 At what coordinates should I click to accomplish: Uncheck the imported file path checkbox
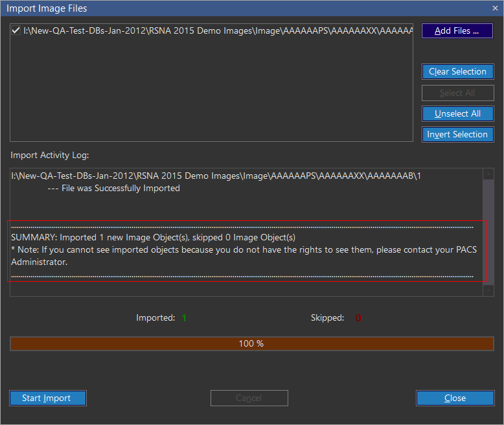click(16, 30)
